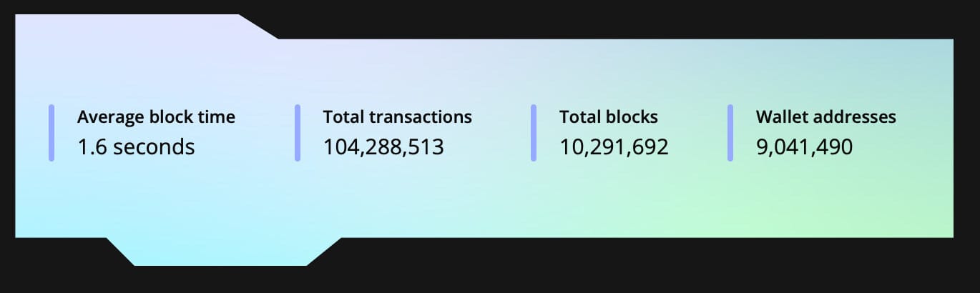Click the "Wallet addresses" heading
The height and width of the screenshot is (293, 980).
[826, 116]
